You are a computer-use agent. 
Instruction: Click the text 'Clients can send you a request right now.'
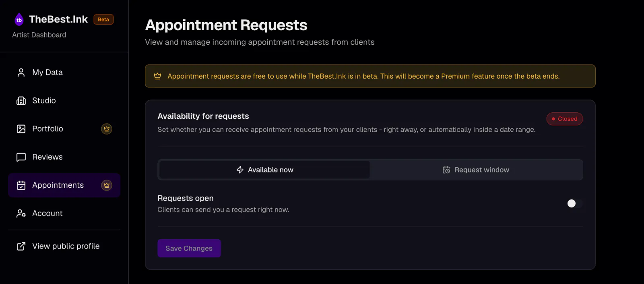(x=223, y=210)
